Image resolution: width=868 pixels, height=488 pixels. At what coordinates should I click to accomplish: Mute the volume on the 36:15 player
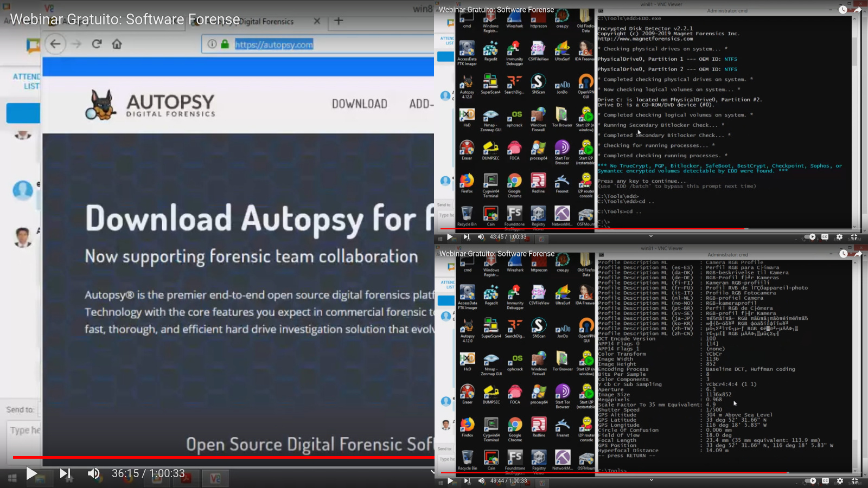tap(94, 474)
